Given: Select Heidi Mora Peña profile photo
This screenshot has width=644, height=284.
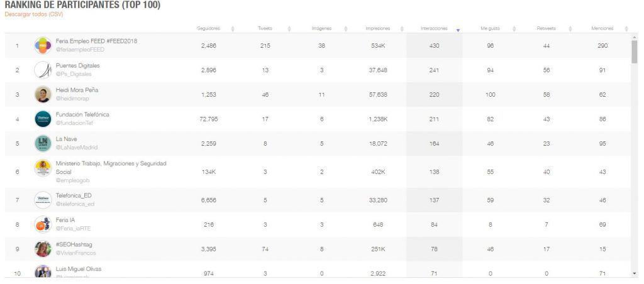Looking at the screenshot, I should point(43,94).
